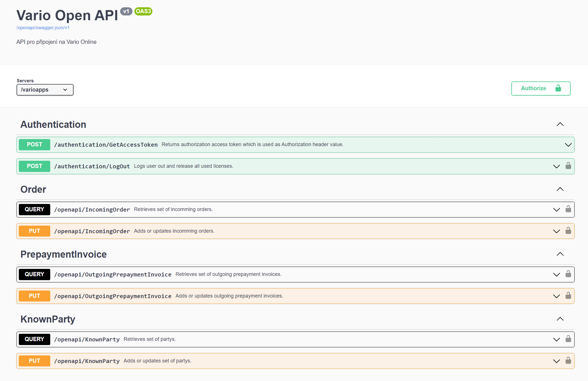Screen dimensions: 588x381
Task: Click 'API pro připojení na Vario Online' description
Action: (56, 42)
